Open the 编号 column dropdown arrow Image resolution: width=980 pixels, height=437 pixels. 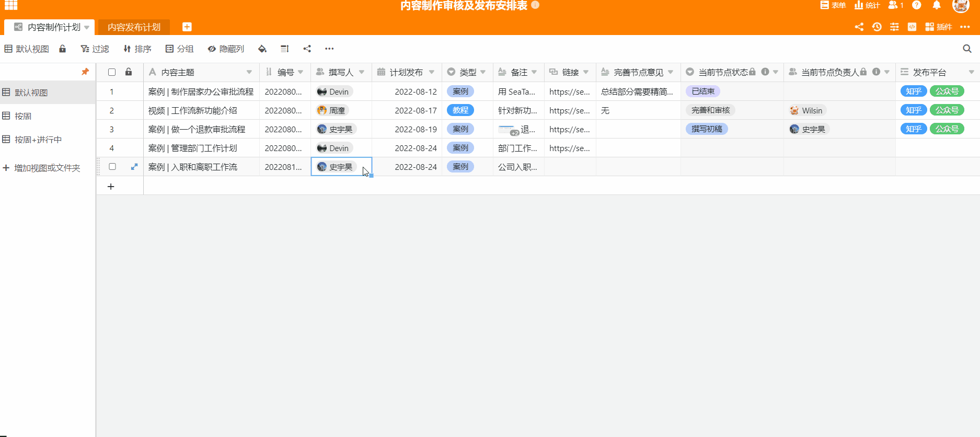(301, 72)
